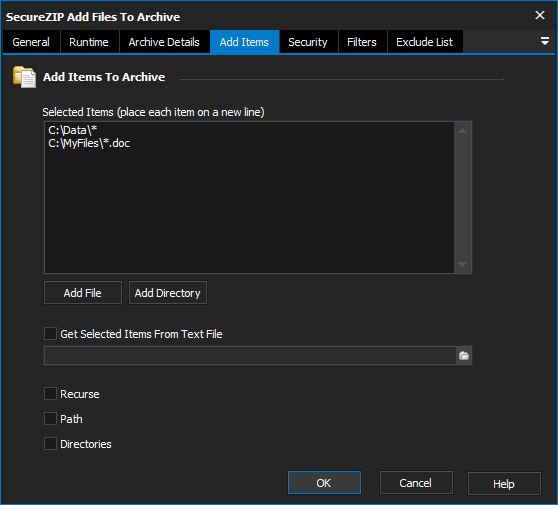Image resolution: width=558 pixels, height=505 pixels.
Task: Enable Get Selected Items From Text File
Action: click(50, 334)
